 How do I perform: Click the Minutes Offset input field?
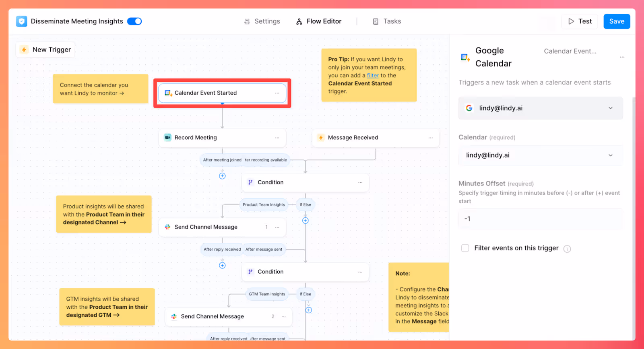541,219
